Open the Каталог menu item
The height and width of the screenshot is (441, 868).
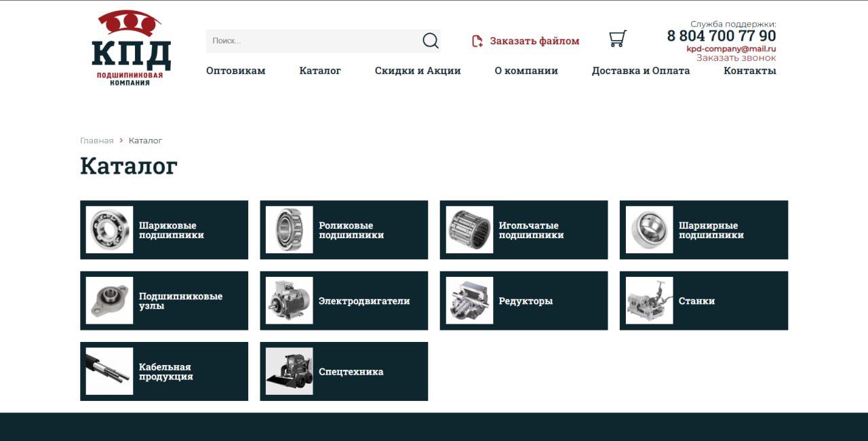click(320, 71)
